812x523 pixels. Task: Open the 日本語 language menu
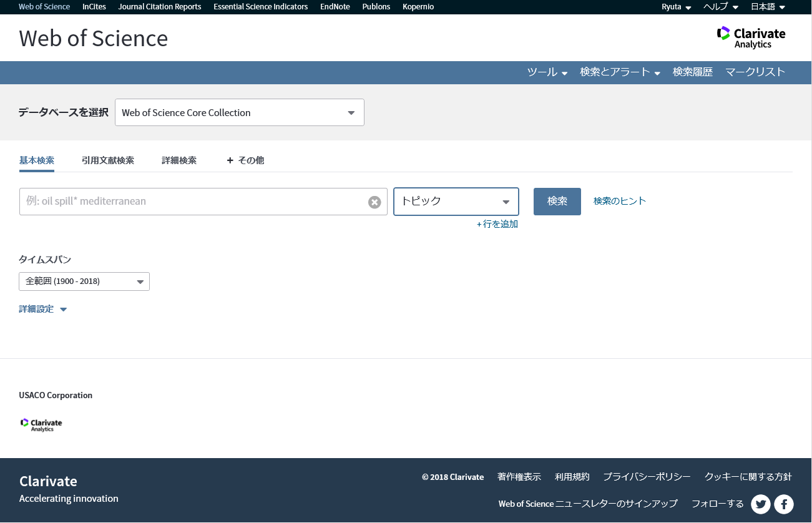(x=768, y=7)
